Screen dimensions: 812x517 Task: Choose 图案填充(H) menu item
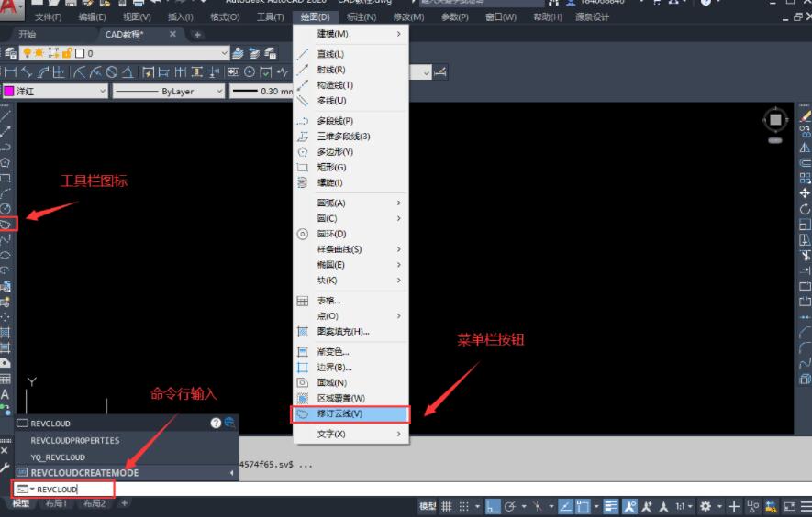[x=351, y=331]
